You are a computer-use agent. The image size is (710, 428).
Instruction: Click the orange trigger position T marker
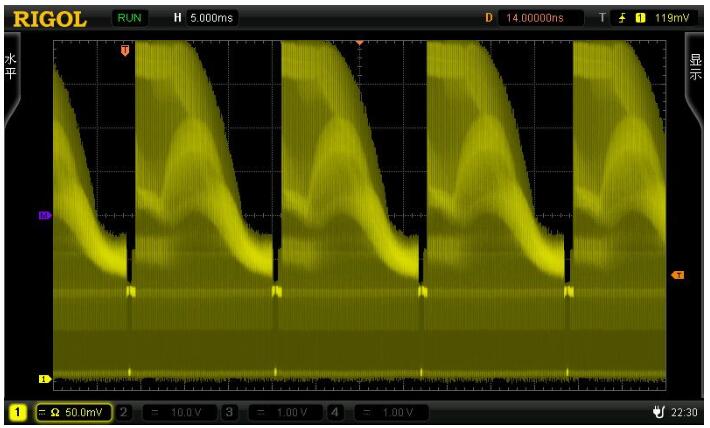pyautogui.click(x=125, y=50)
